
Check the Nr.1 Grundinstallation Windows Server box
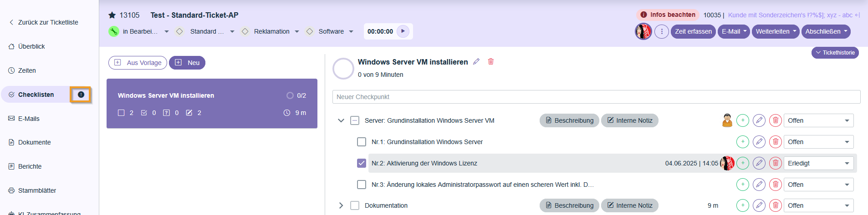[x=362, y=142]
